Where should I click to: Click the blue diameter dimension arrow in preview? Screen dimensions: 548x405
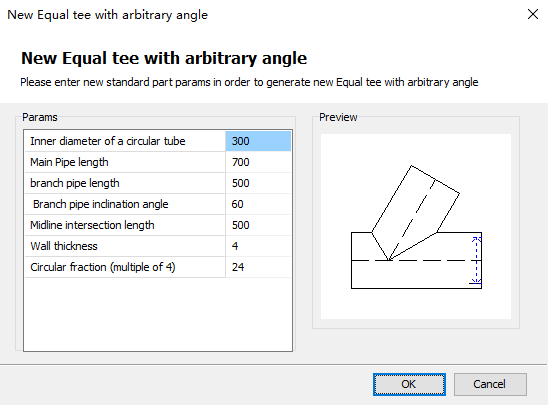tap(476, 260)
